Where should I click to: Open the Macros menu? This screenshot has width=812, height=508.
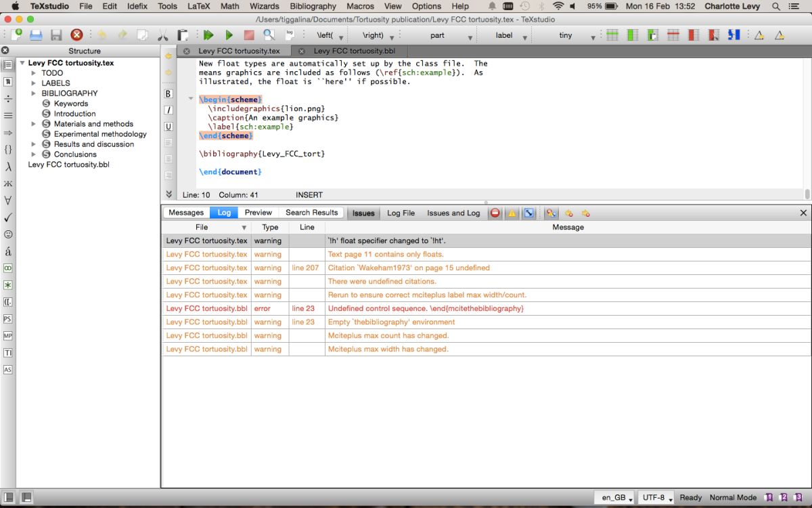click(x=360, y=6)
